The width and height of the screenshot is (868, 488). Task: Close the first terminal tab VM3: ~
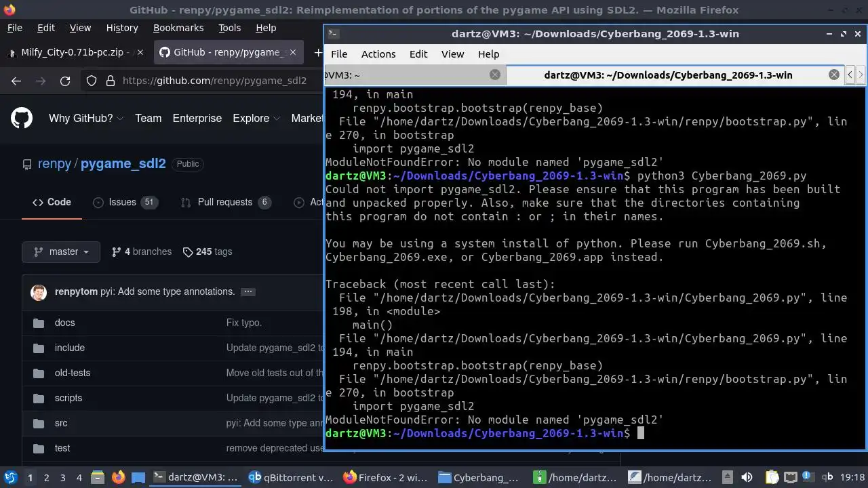[495, 75]
